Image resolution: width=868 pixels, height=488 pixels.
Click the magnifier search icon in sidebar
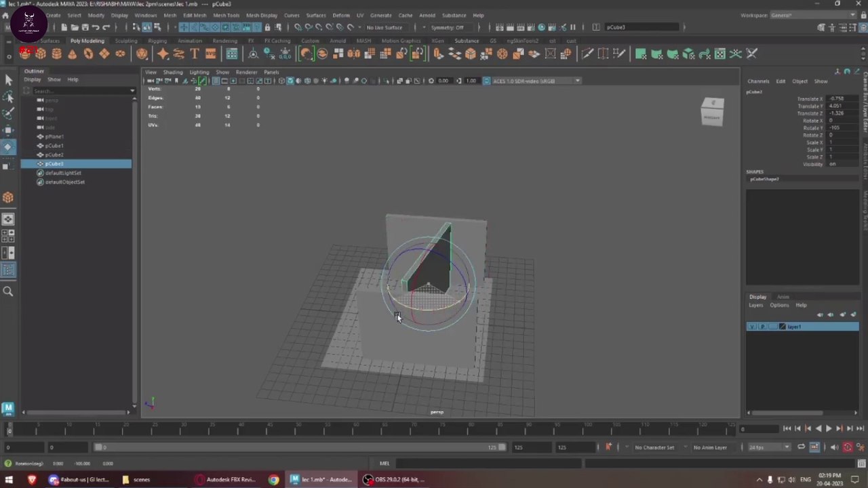coord(8,291)
